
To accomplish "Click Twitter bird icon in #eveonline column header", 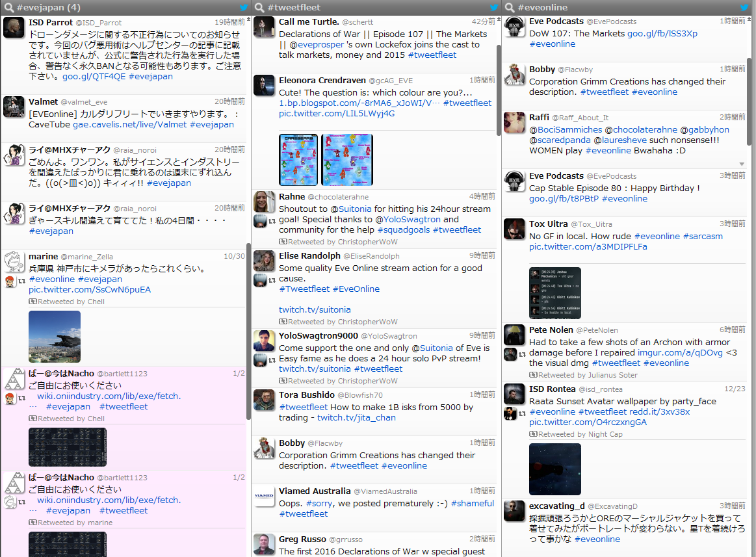I will pyautogui.click(x=744, y=7).
